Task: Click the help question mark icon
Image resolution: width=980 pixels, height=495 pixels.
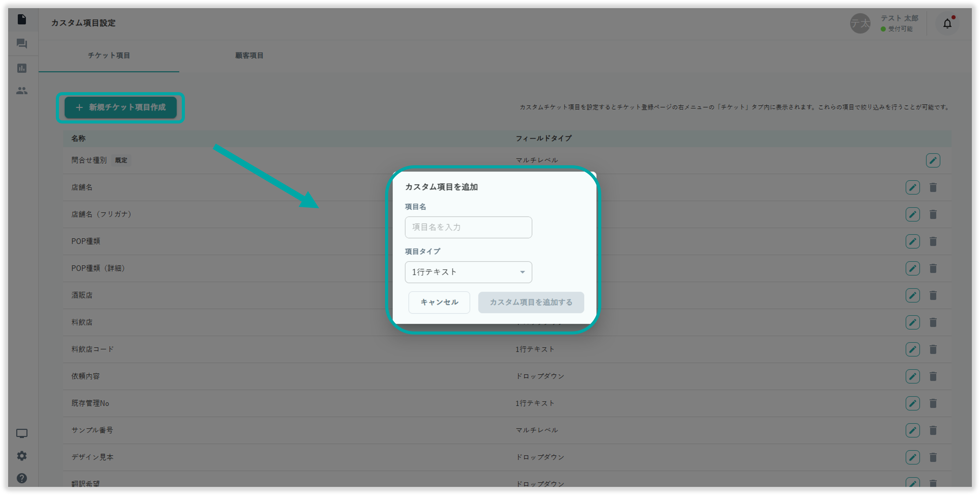Action: pos(22,478)
